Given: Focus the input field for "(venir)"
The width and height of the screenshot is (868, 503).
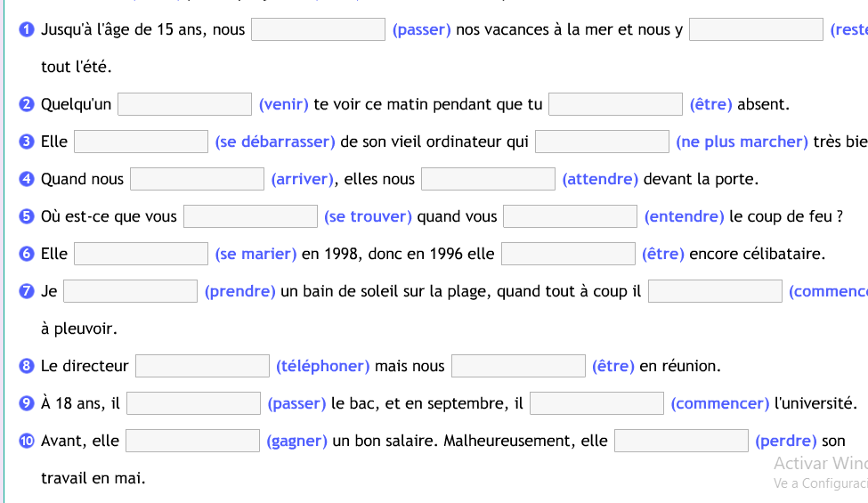Looking at the screenshot, I should [185, 104].
